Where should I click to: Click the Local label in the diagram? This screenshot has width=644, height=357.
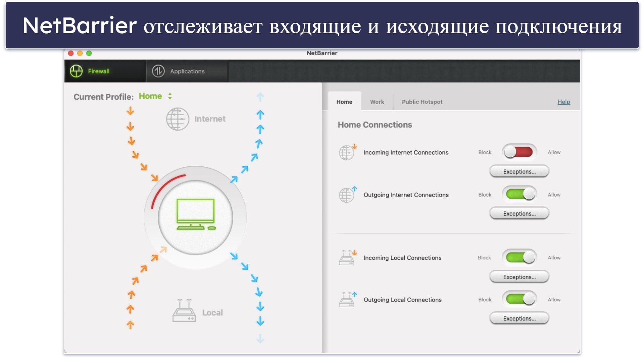point(212,313)
